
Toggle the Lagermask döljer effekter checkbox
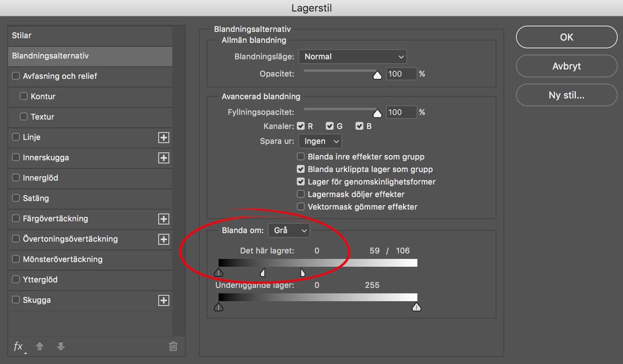(301, 194)
